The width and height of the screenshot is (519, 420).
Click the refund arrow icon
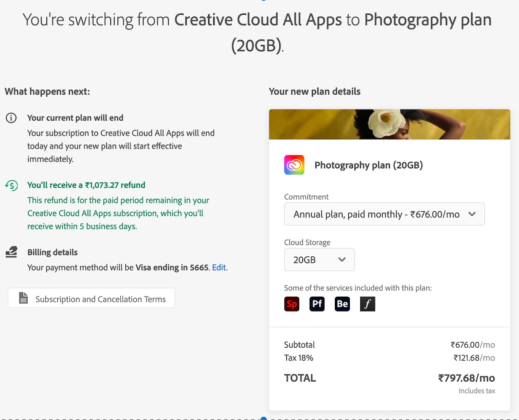12,185
